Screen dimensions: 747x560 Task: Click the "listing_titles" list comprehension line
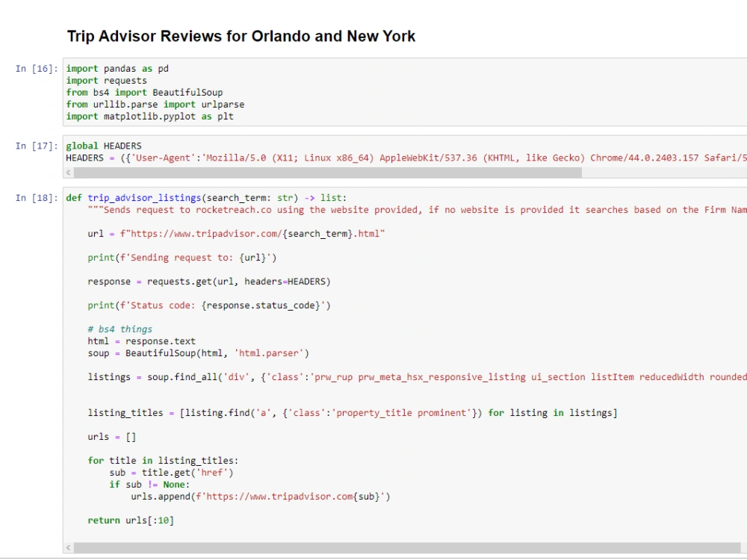[x=353, y=413]
